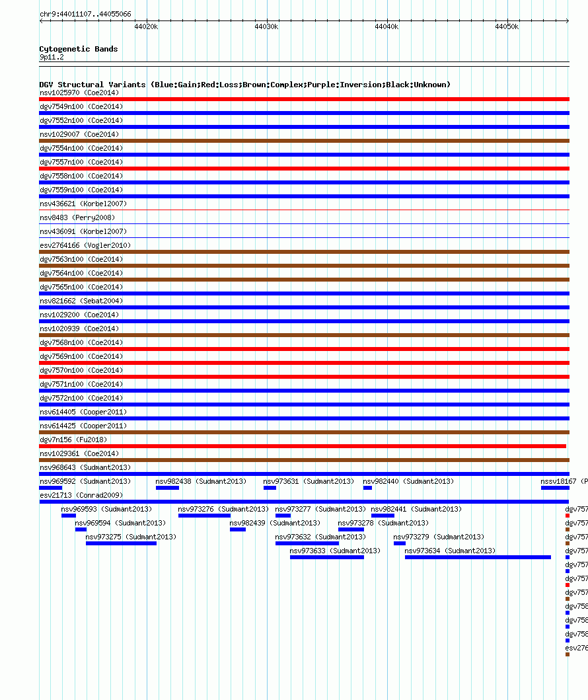Select dgv7554n100 (Coe2014) label

[x=81, y=148]
